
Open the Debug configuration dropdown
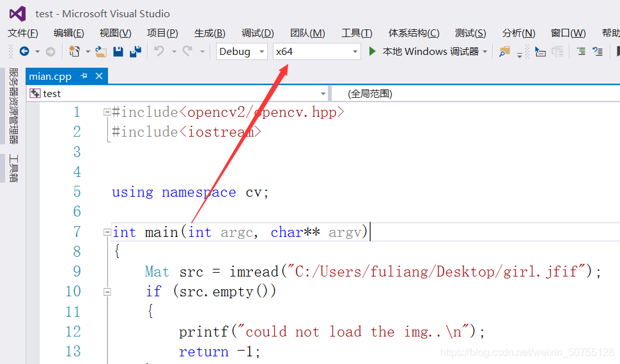tap(242, 52)
